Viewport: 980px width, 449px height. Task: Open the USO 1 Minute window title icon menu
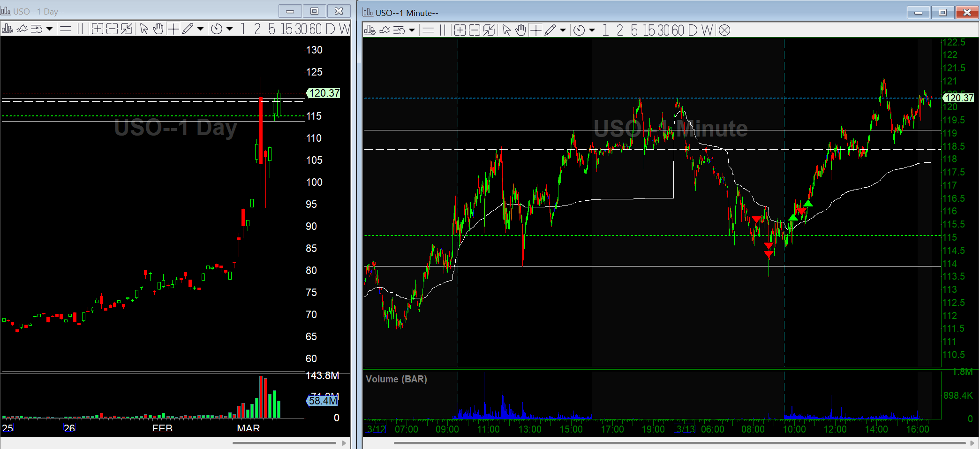point(368,12)
